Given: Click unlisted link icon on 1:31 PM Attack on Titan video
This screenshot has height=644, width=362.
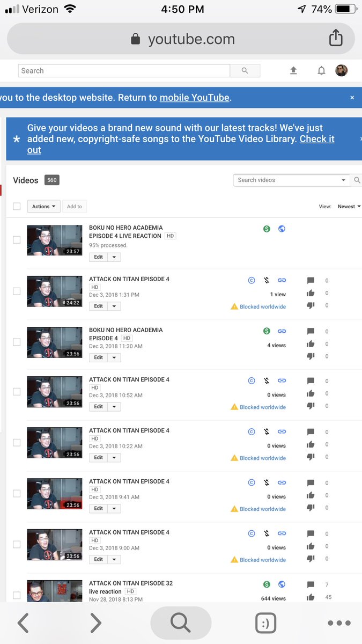Looking at the screenshot, I should [x=282, y=280].
